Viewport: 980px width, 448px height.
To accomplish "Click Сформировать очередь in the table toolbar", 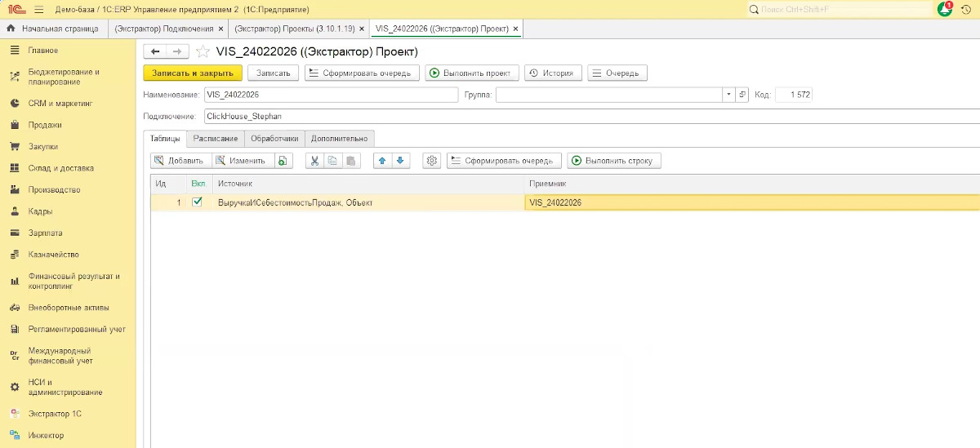I will click(505, 161).
